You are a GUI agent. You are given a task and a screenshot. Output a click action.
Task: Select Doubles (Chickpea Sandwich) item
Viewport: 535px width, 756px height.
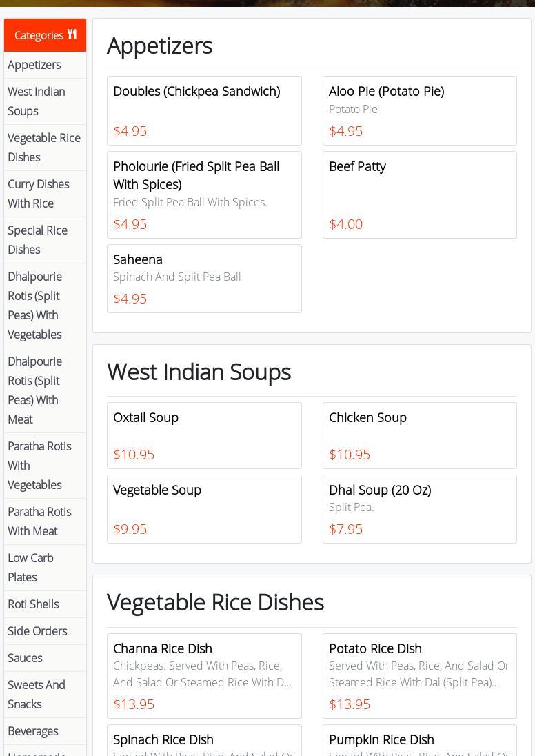click(x=204, y=110)
